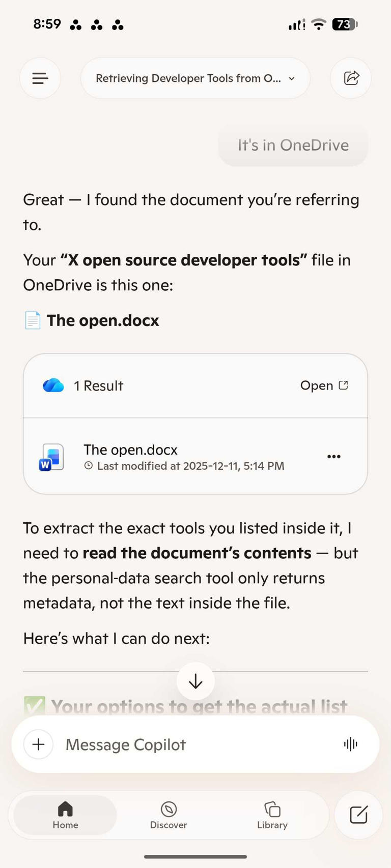Screen dimensions: 391x868
Task: Switch to the Home tab
Action: [x=65, y=815]
